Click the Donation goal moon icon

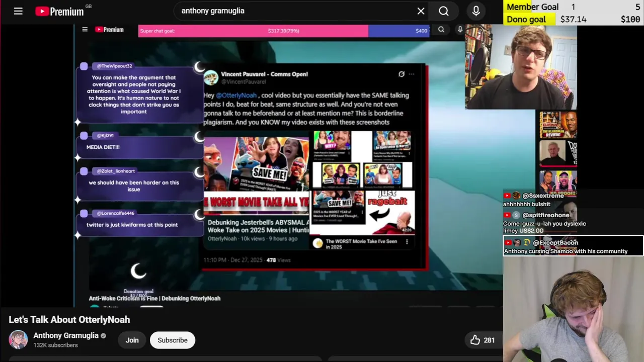pos(138,272)
